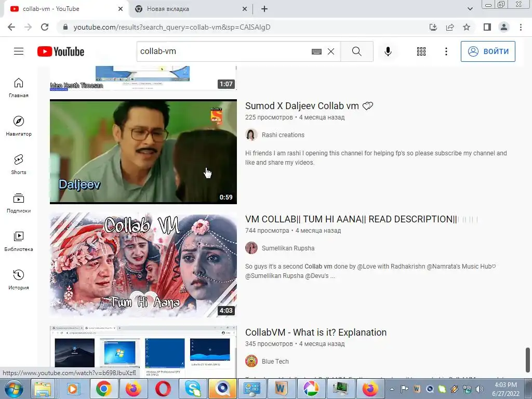Open the Windows Start button
Image resolution: width=532 pixels, height=399 pixels.
pos(14,389)
